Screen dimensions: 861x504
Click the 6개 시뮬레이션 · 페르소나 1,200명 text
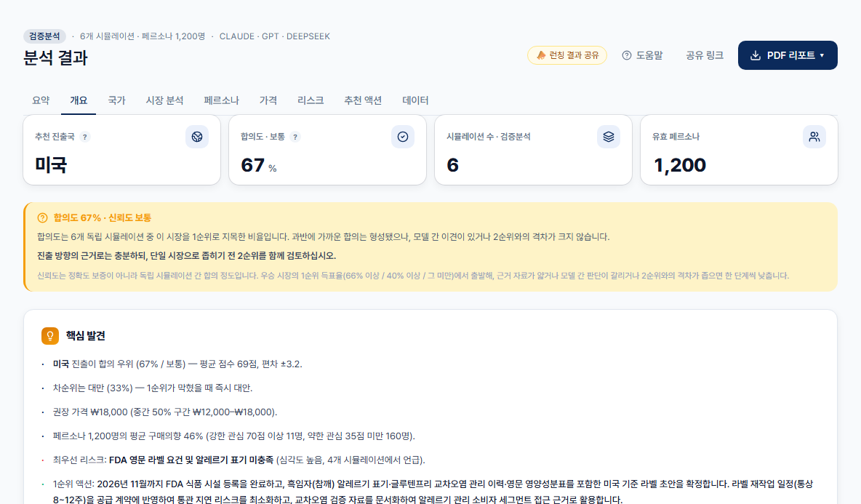click(143, 36)
